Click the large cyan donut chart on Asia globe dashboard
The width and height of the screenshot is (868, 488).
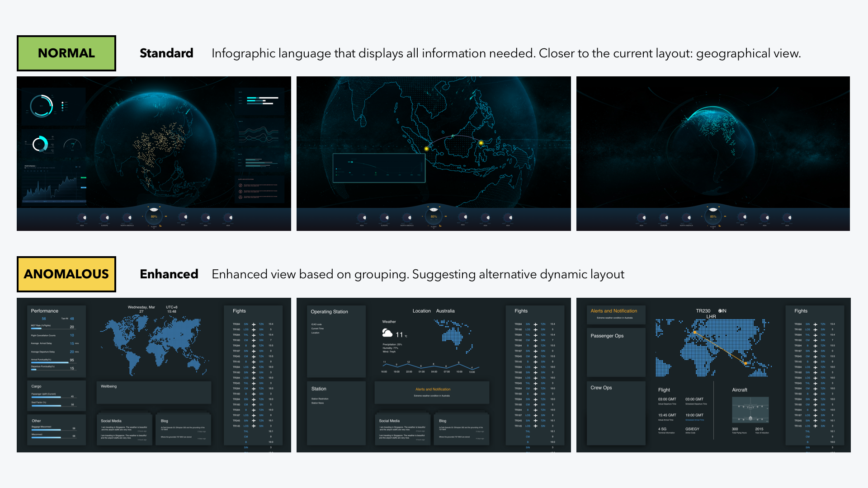click(41, 106)
